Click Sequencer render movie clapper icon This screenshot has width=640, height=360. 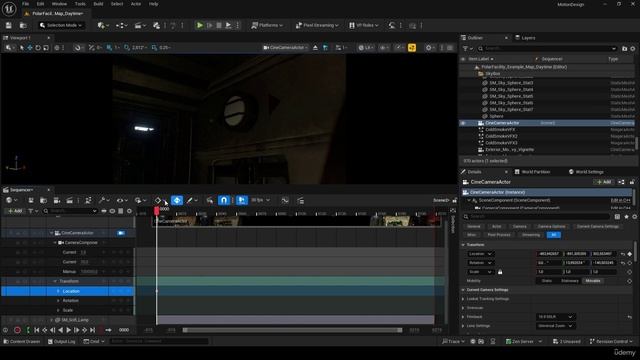click(70, 200)
